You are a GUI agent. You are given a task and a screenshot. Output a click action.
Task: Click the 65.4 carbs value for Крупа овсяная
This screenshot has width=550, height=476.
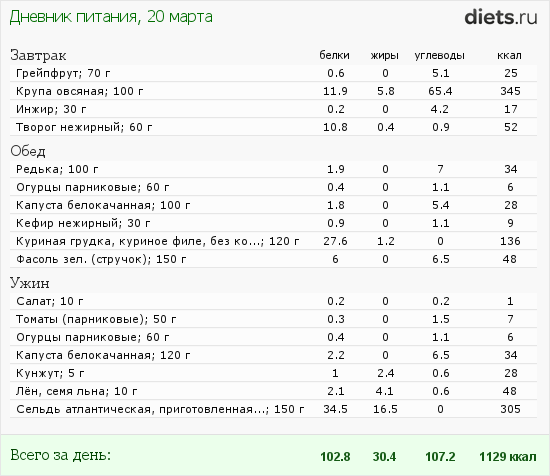(x=440, y=91)
